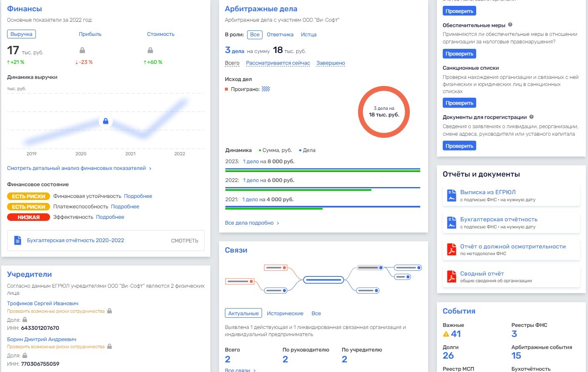Switch to the Стоимость tab

161,34
